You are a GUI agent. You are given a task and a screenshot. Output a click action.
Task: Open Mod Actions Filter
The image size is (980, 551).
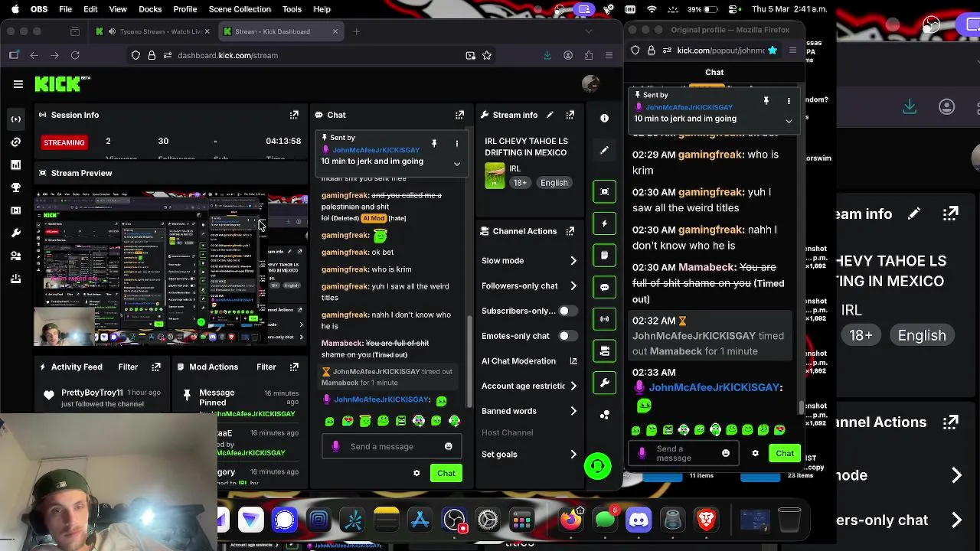point(266,367)
